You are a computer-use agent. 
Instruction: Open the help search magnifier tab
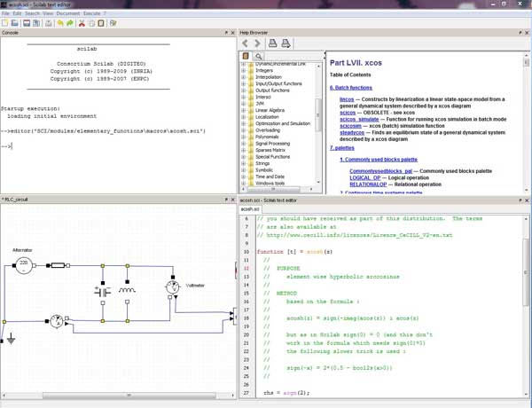tap(259, 57)
